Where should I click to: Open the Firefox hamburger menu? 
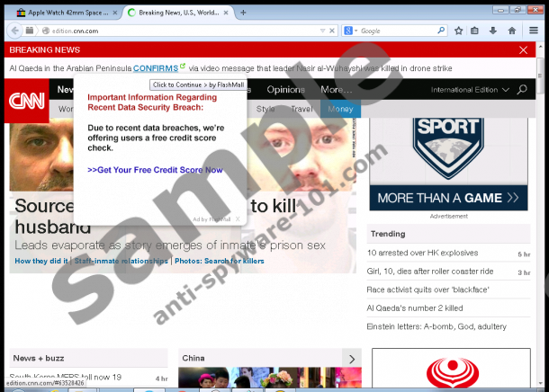534,31
